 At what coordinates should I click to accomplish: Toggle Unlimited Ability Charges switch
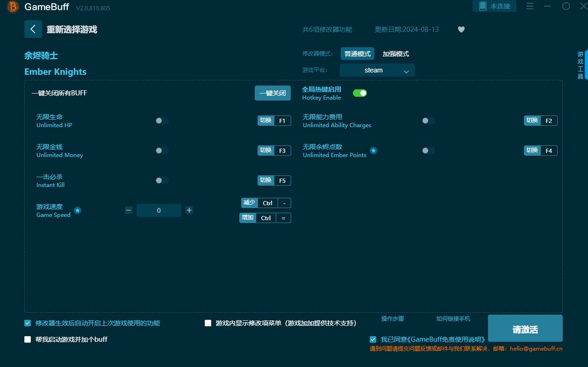pos(429,121)
